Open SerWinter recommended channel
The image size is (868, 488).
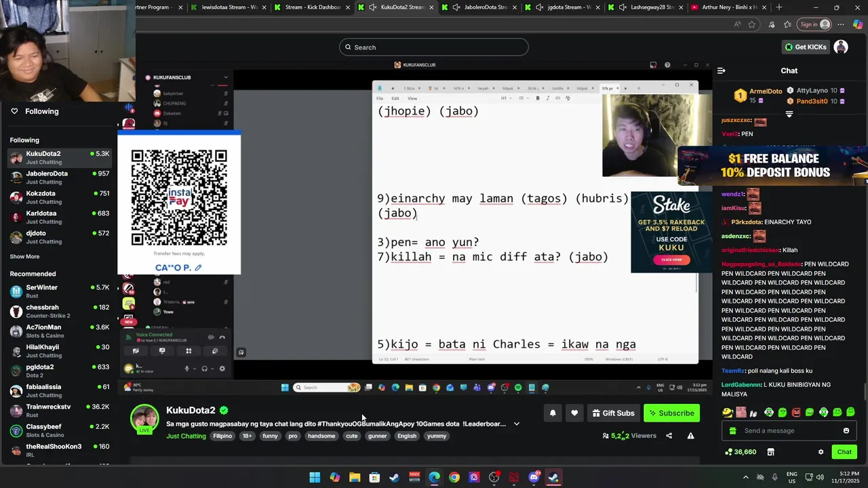[x=60, y=291]
